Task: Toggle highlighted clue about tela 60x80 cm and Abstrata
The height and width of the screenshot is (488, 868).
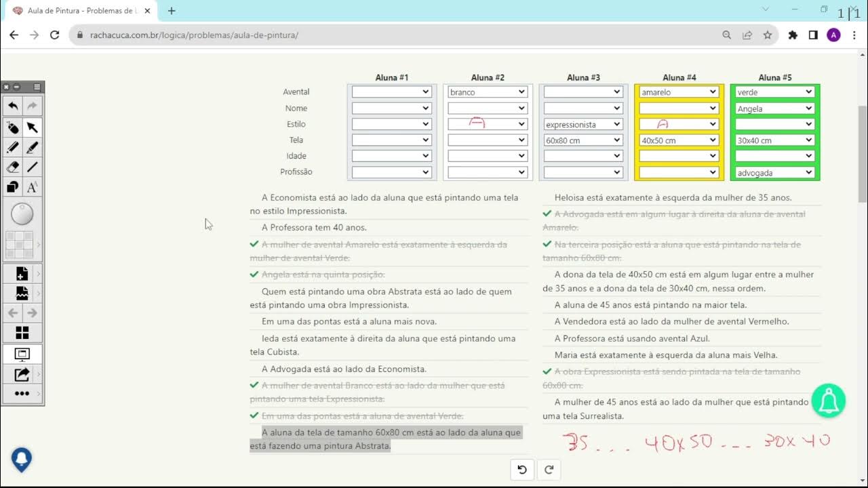Action: coord(389,439)
